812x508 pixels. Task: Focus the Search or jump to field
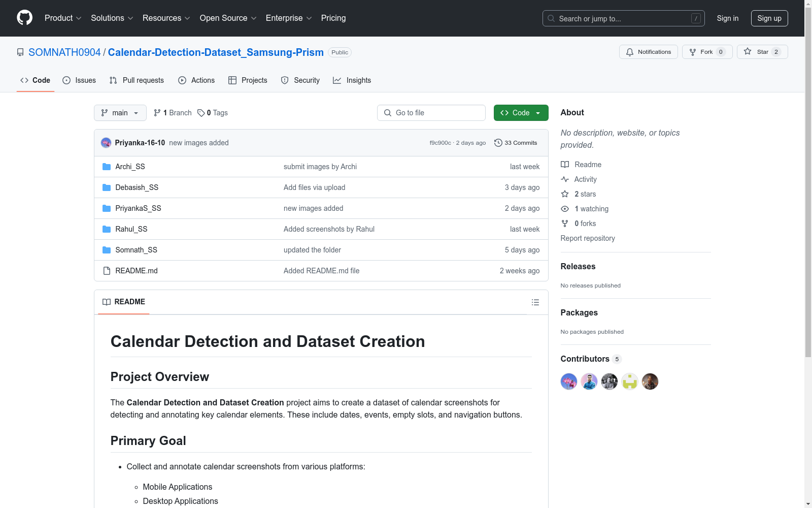[623, 18]
